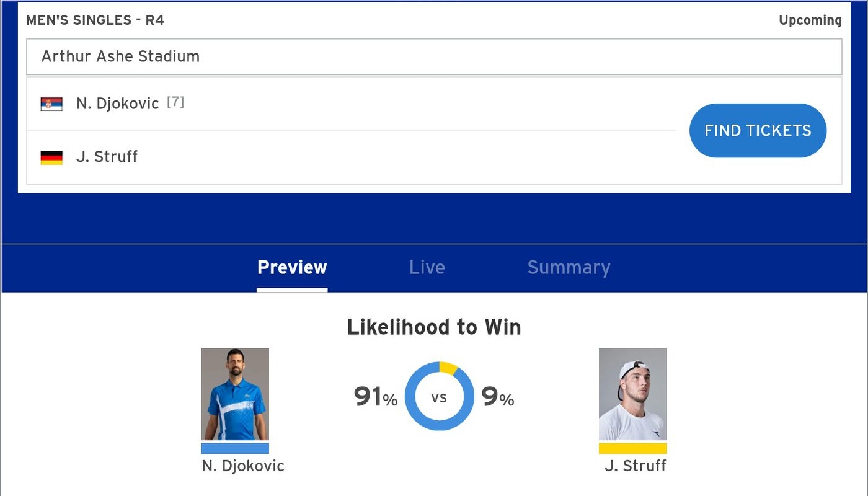The image size is (868, 496).
Task: Open the Find Tickets button
Action: [x=758, y=131]
